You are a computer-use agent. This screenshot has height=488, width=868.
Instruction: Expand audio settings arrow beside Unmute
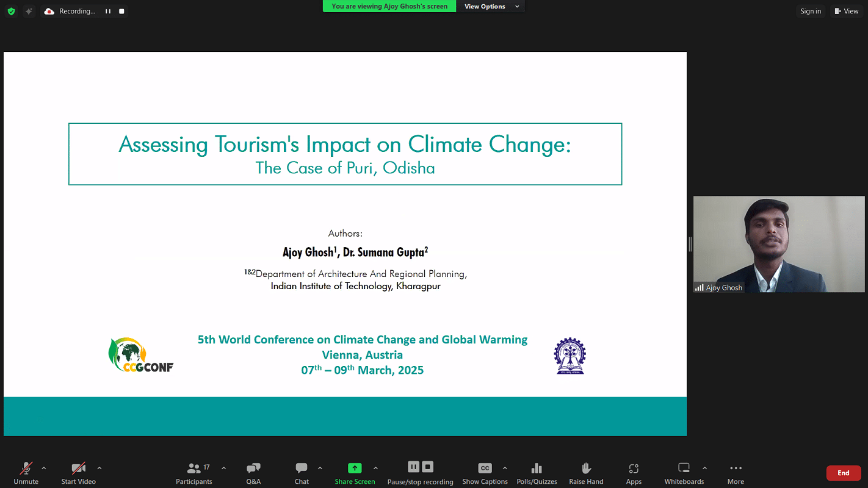pyautogui.click(x=43, y=468)
